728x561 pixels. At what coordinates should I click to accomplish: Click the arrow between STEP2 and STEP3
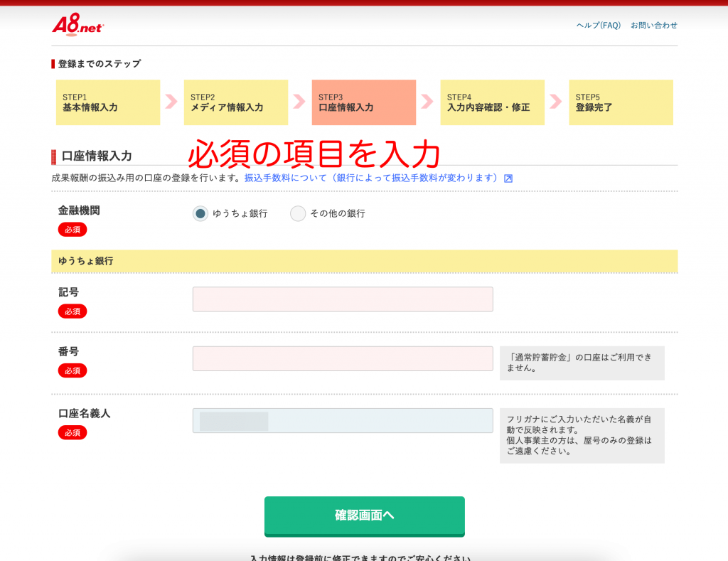click(x=299, y=102)
